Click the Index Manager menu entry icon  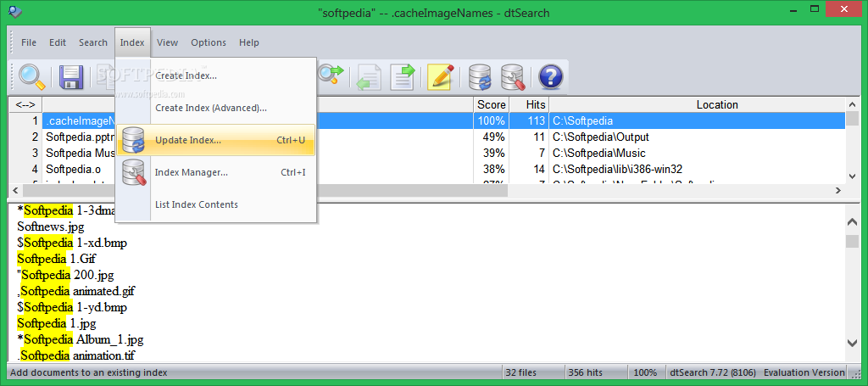pyautogui.click(x=133, y=172)
